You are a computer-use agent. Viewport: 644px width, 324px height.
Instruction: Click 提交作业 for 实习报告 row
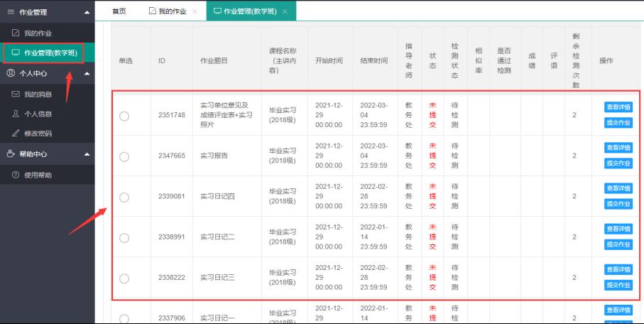point(618,163)
